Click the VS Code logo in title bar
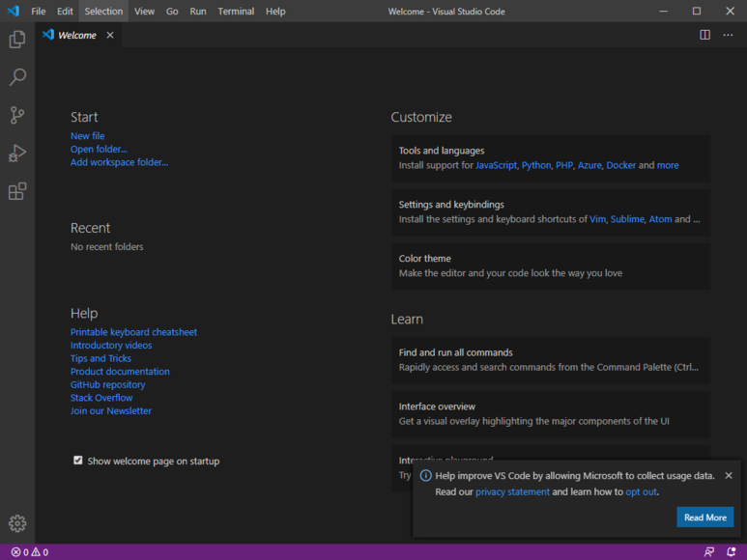The height and width of the screenshot is (560, 747). point(14,11)
